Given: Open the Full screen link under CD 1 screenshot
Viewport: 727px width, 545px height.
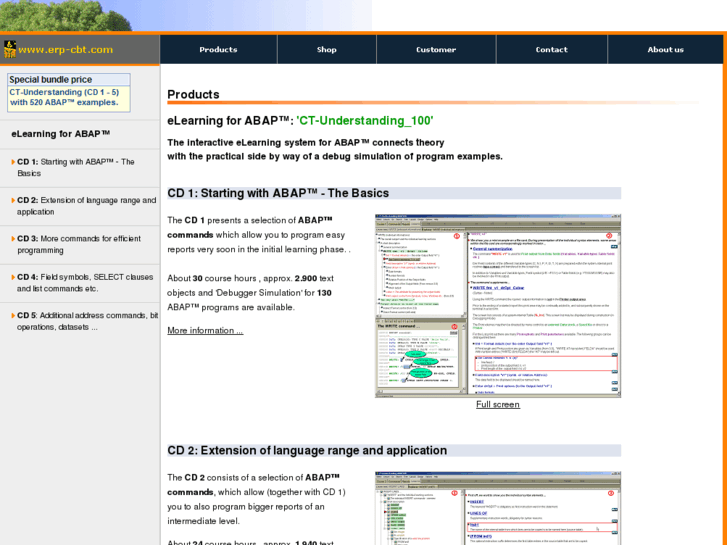Looking at the screenshot, I should click(x=497, y=404).
